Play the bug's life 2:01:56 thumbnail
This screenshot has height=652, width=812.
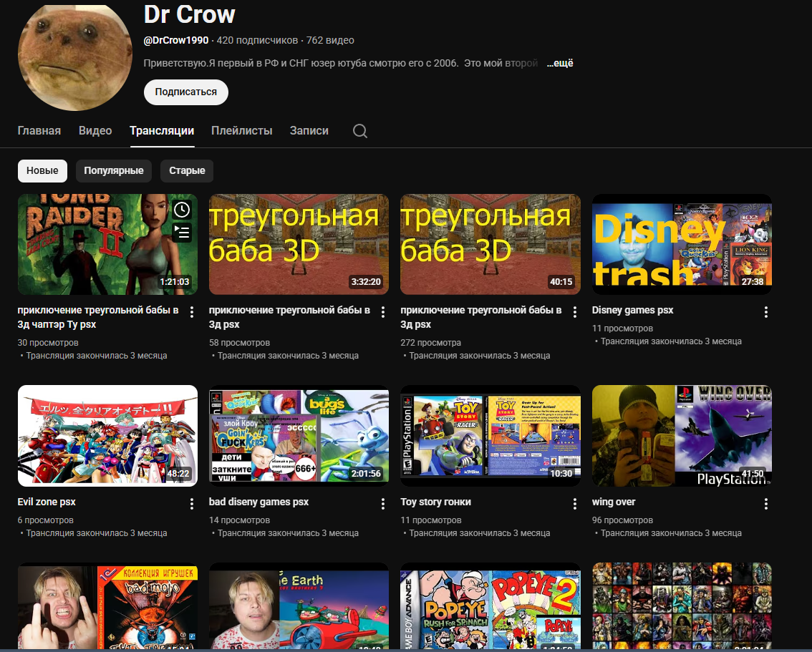[x=299, y=436]
